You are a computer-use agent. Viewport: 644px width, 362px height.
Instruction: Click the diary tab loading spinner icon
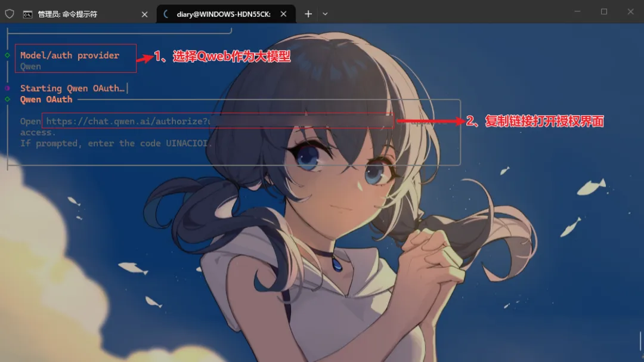pos(166,14)
